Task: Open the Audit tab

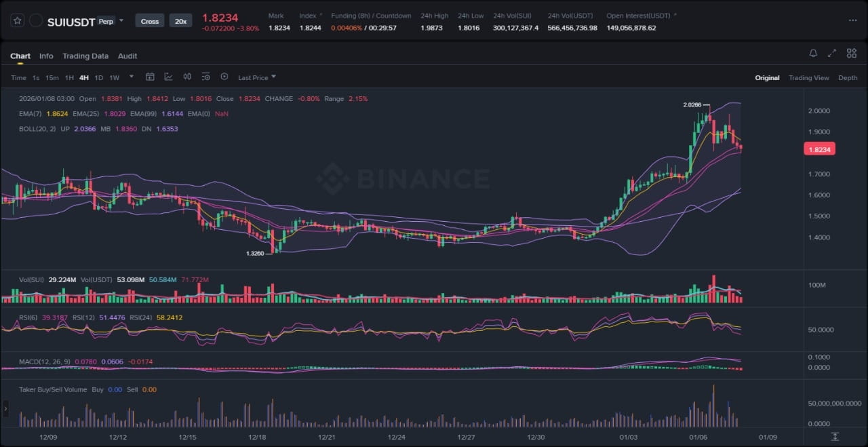Action: coord(127,56)
